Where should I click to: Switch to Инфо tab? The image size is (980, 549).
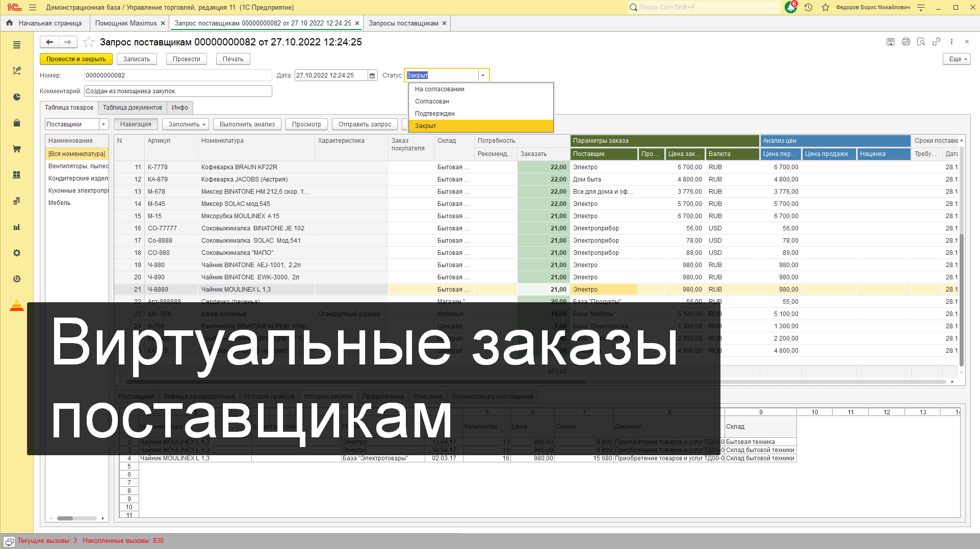(x=180, y=108)
